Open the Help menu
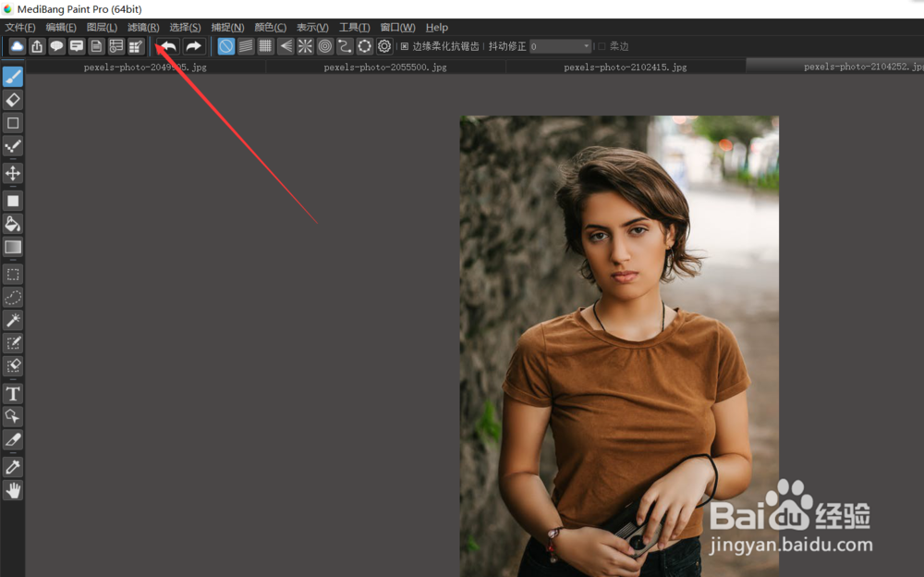The height and width of the screenshot is (577, 924). 437,27
